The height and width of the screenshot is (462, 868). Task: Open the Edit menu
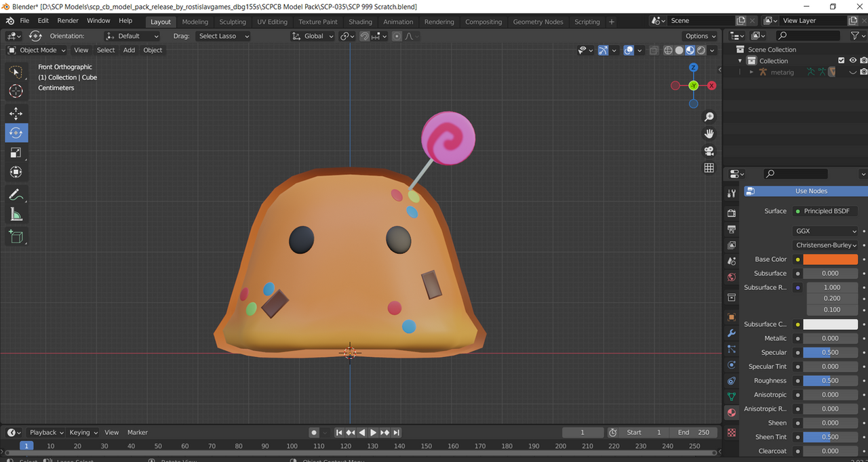pyautogui.click(x=43, y=21)
